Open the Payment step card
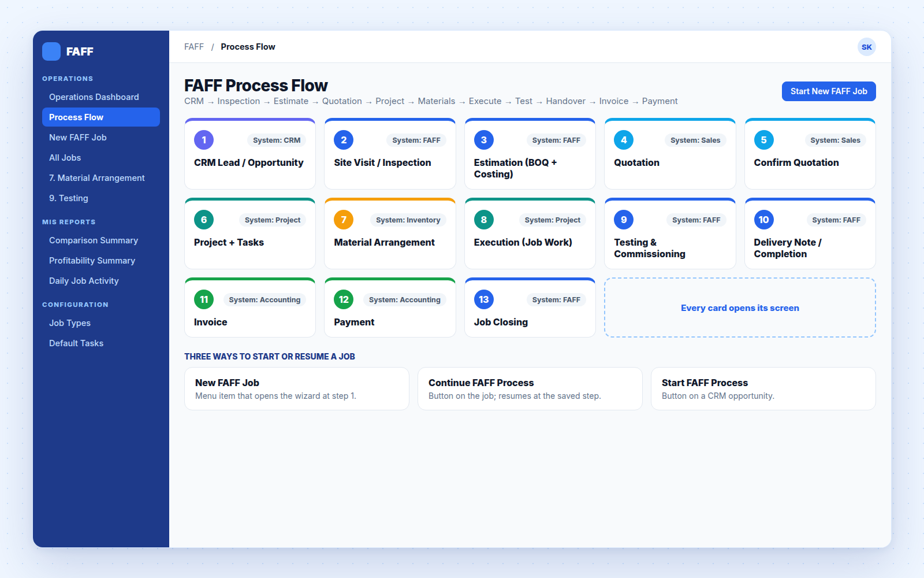 click(x=390, y=307)
